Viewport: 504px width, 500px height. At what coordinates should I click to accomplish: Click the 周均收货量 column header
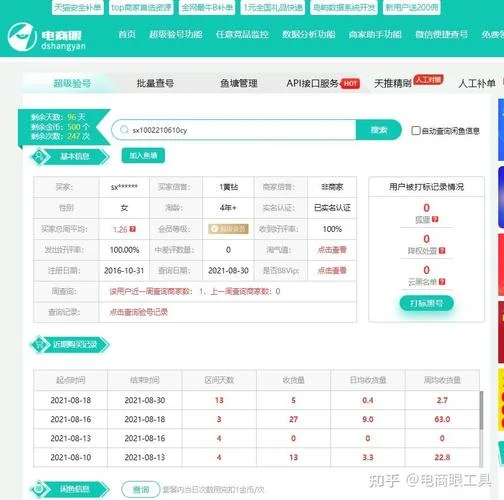click(442, 380)
